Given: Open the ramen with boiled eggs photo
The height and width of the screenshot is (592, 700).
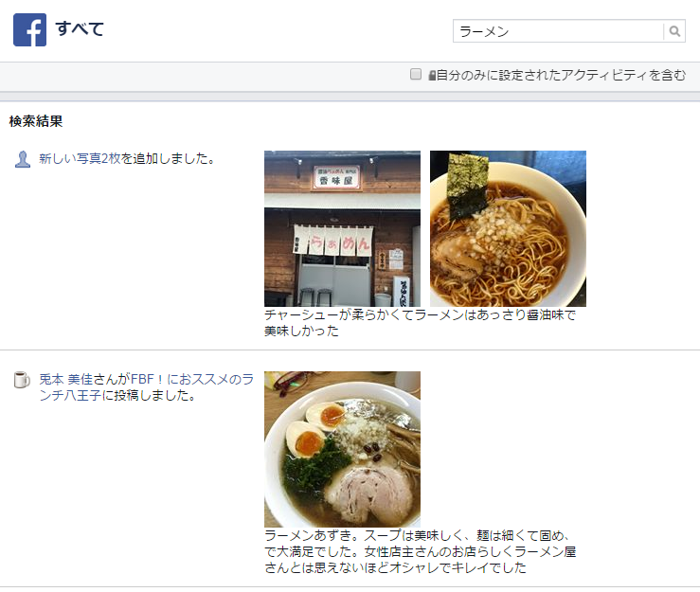Looking at the screenshot, I should [x=342, y=449].
